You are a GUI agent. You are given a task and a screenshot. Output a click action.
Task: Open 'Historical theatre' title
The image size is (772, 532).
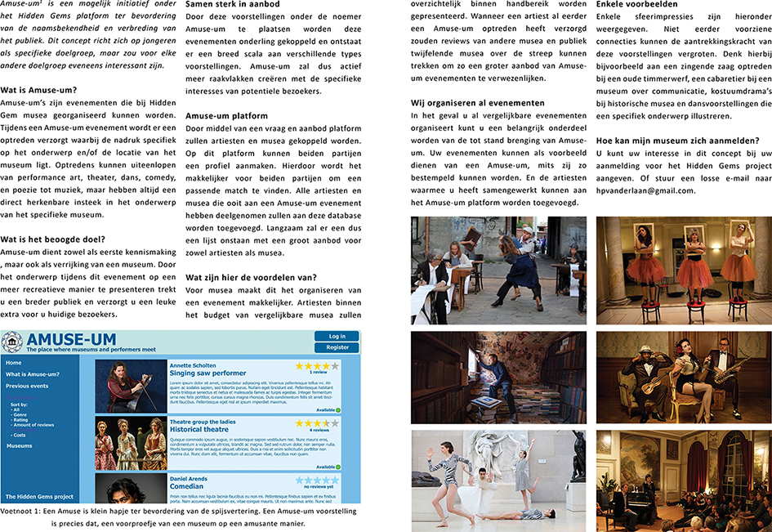point(199,430)
